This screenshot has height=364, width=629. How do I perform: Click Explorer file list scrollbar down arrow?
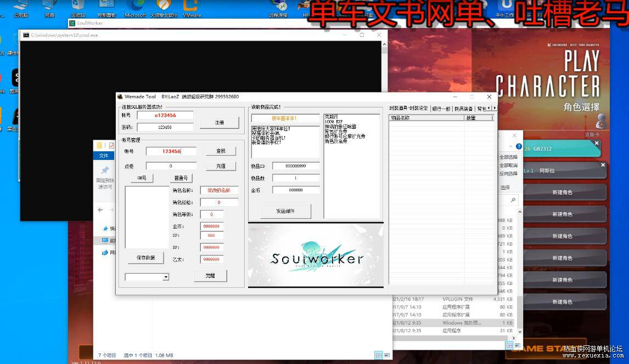tap(520, 332)
